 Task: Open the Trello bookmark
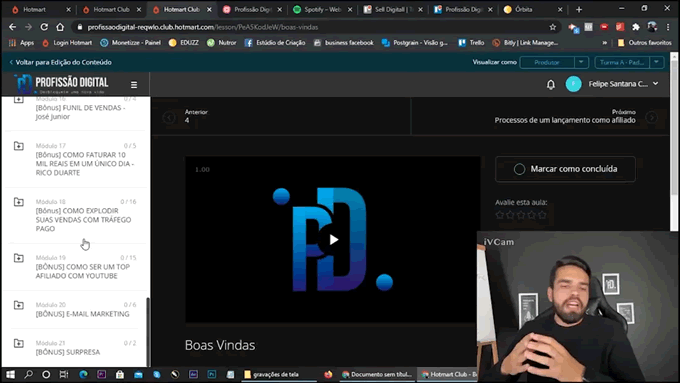471,43
